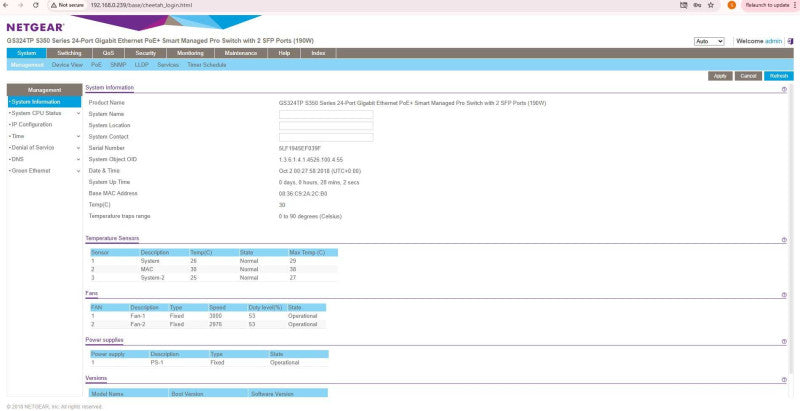Open the Help tab
Screen dimensions: 800x411
(284, 53)
